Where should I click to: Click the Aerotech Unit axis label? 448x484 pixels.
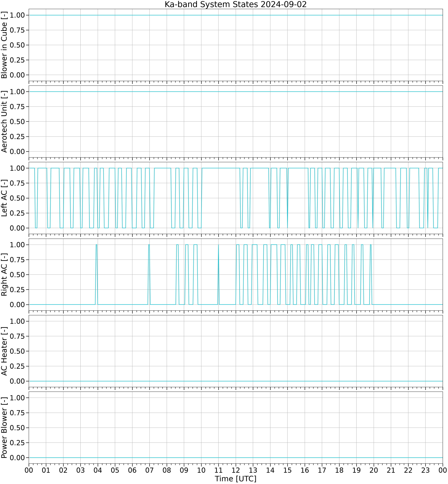[x=4, y=121]
